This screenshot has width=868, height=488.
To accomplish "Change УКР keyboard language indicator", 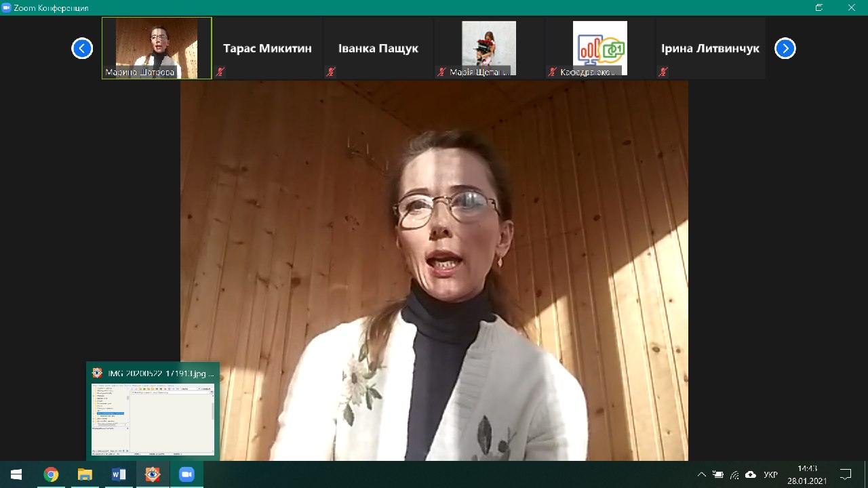I will (x=770, y=474).
